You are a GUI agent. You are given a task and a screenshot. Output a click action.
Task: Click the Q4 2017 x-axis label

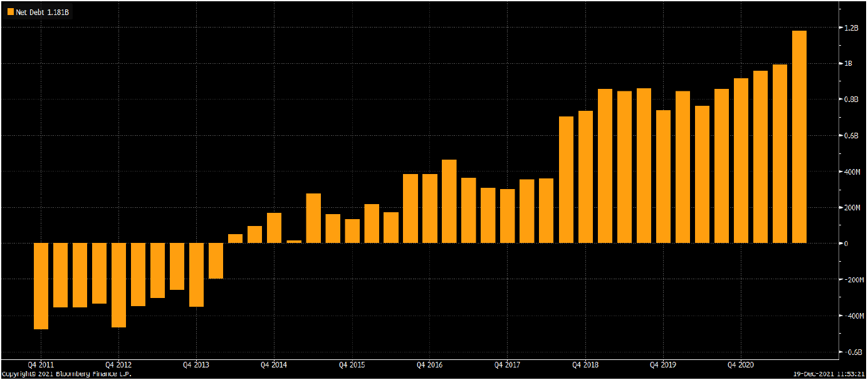point(507,364)
